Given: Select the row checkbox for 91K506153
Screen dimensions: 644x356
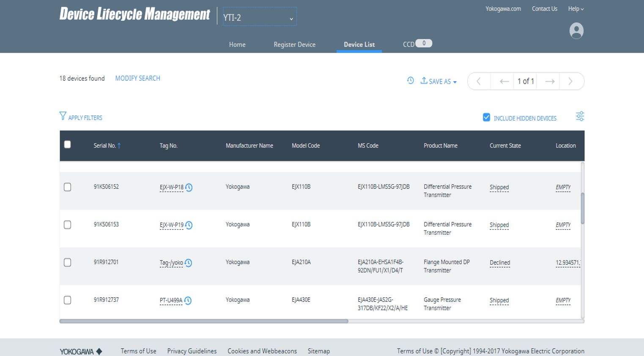Looking at the screenshot, I should (67, 225).
